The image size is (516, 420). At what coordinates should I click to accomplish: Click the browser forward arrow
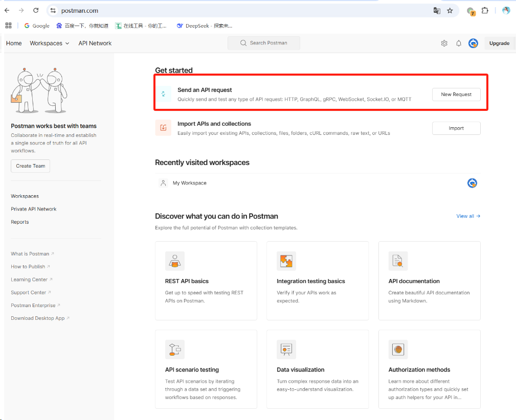(x=21, y=11)
